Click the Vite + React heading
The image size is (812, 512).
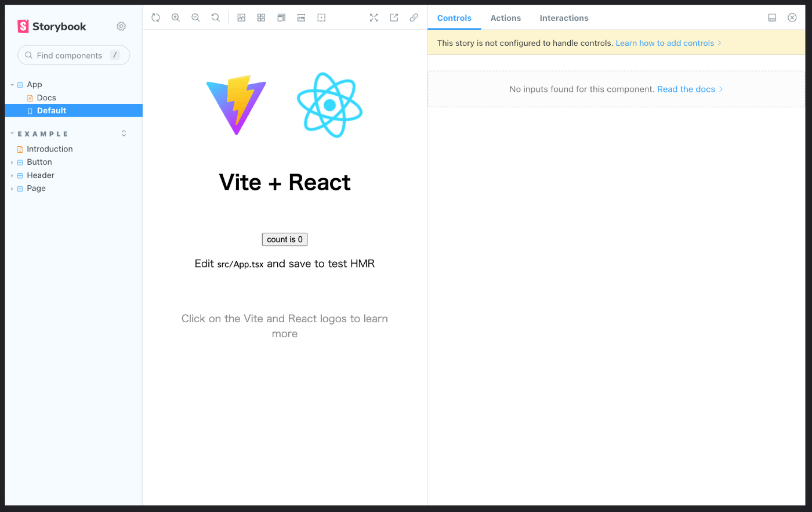point(285,182)
